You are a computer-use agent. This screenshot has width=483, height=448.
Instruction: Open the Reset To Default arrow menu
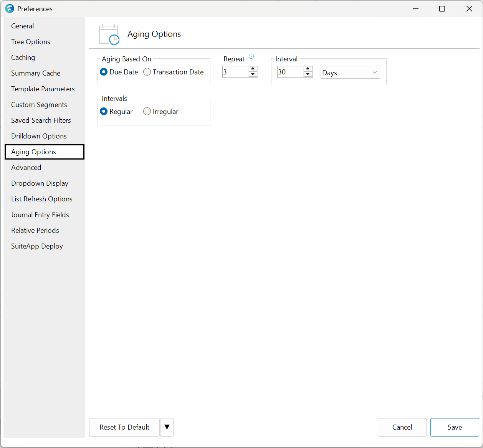[x=167, y=427]
